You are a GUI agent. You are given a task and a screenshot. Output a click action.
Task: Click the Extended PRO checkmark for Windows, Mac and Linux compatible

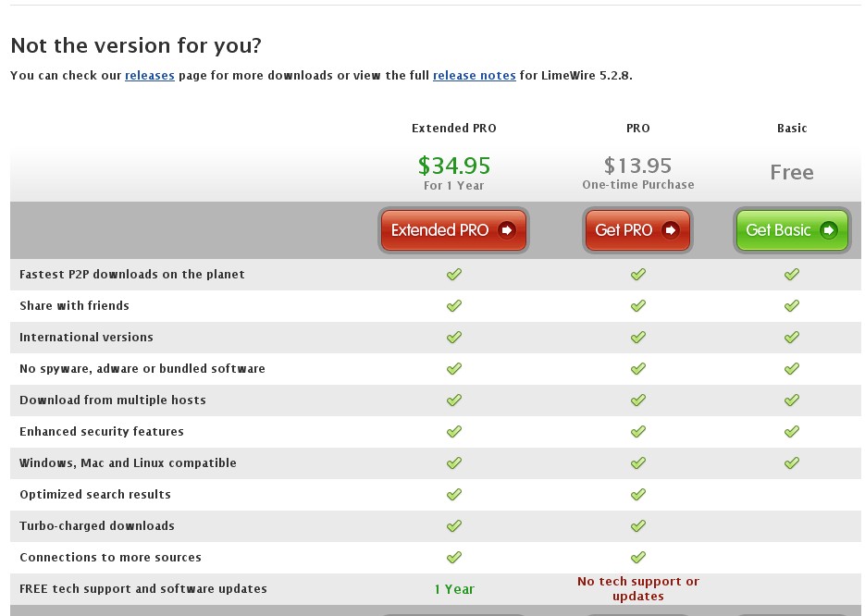(454, 462)
